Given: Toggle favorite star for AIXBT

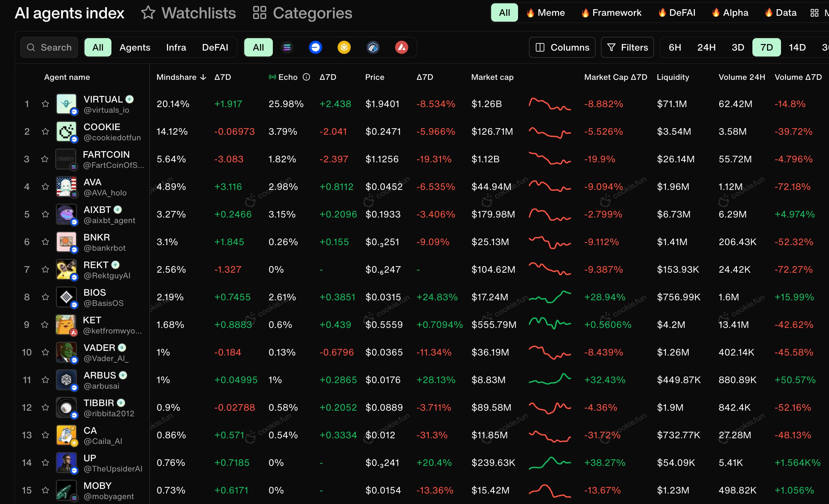Looking at the screenshot, I should [x=45, y=214].
